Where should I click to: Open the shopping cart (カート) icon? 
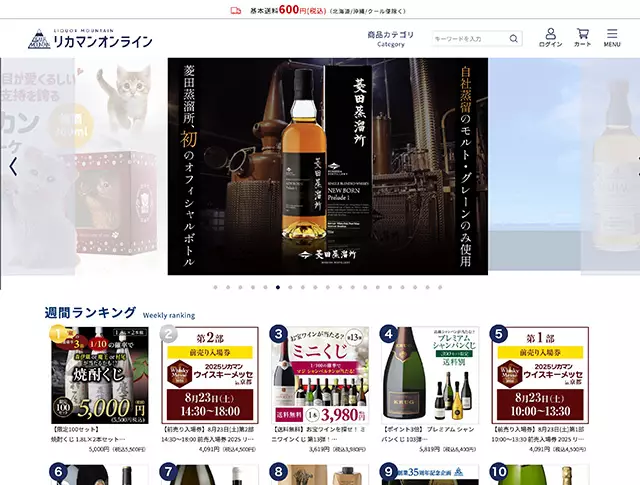pos(582,38)
